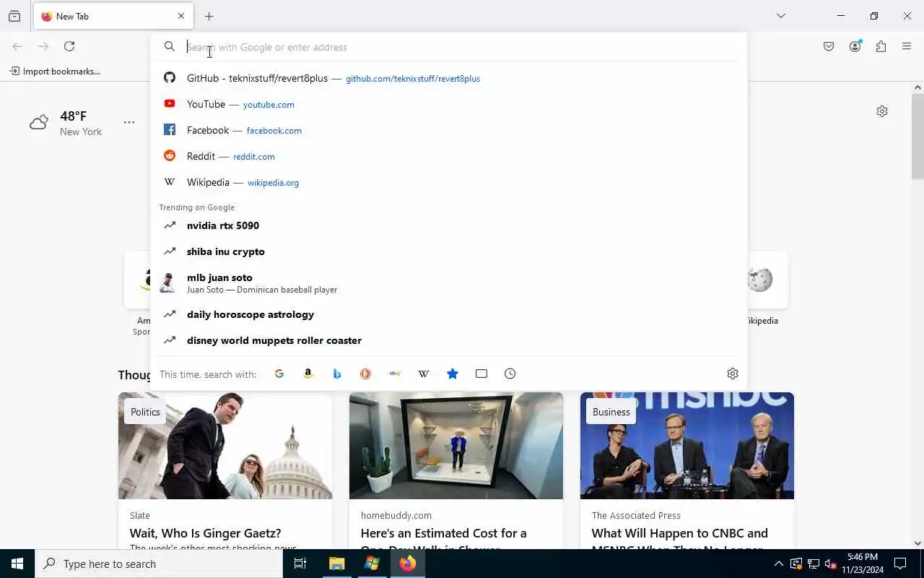Open the application hamburger menu
Screen dimensions: 924x578
(907, 46)
